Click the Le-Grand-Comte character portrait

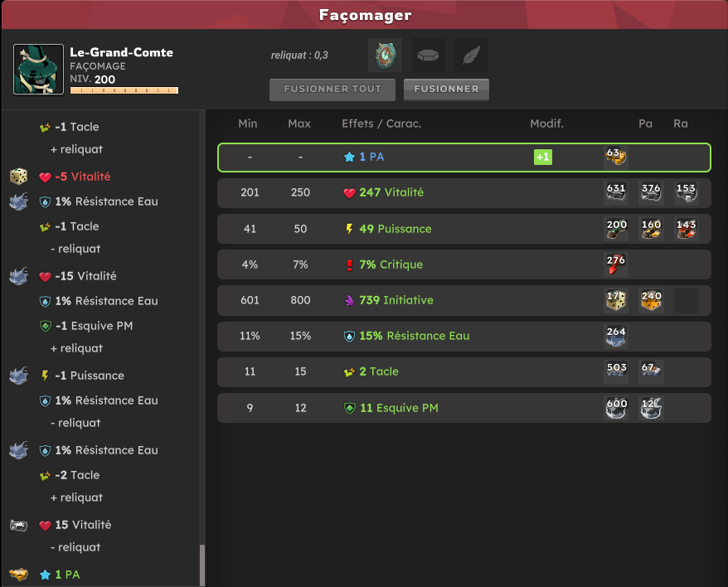click(38, 69)
